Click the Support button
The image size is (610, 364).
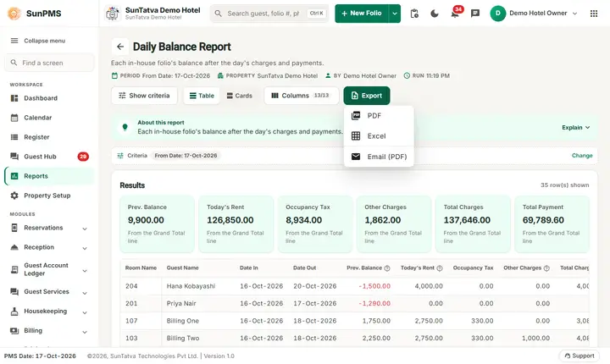pos(579,356)
